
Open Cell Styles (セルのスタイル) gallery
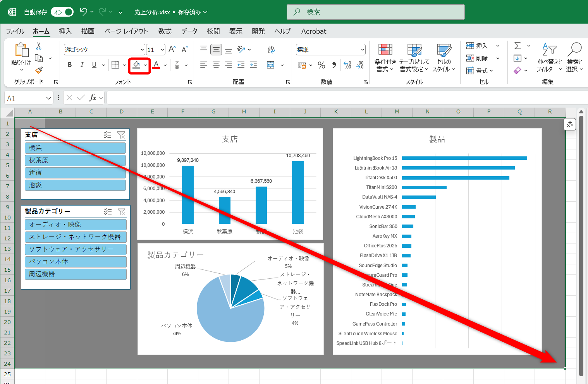(444, 58)
